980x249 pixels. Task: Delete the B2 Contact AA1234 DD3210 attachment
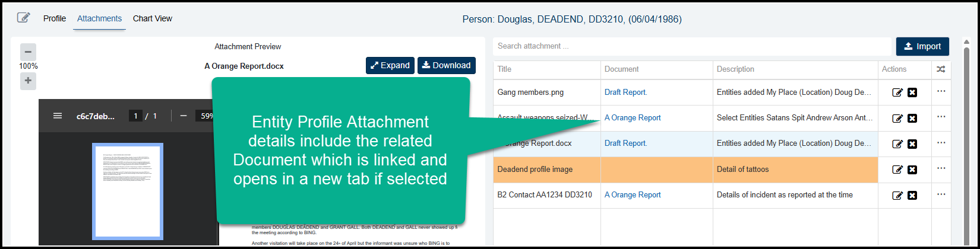point(912,195)
